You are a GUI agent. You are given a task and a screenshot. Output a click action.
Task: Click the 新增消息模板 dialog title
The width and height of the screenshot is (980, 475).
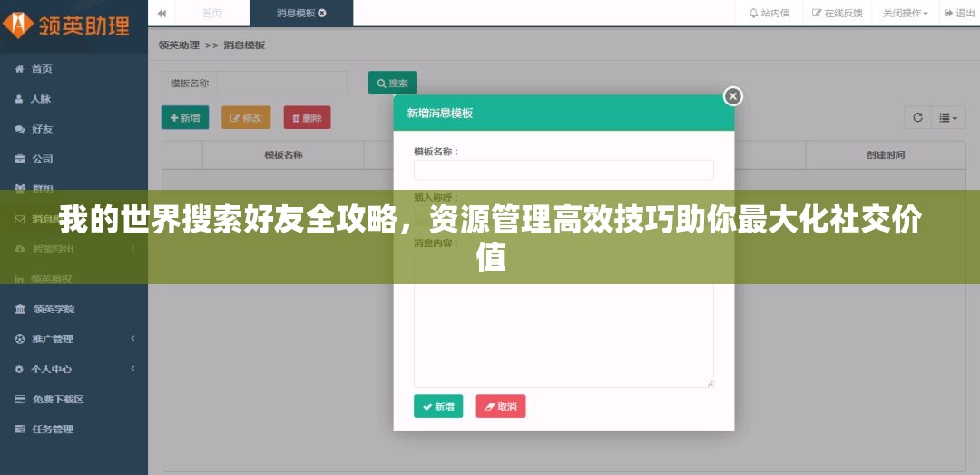click(440, 114)
